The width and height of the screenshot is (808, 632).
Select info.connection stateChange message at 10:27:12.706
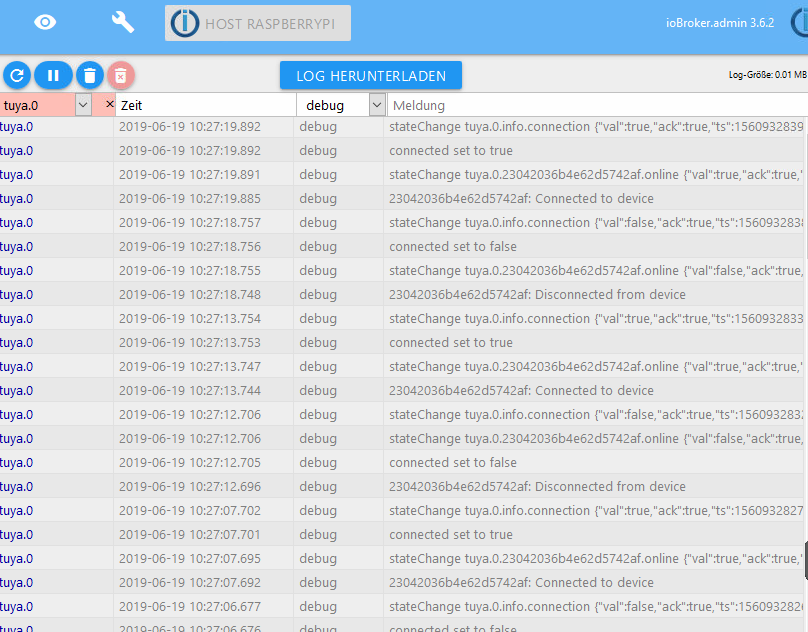[x=596, y=414]
